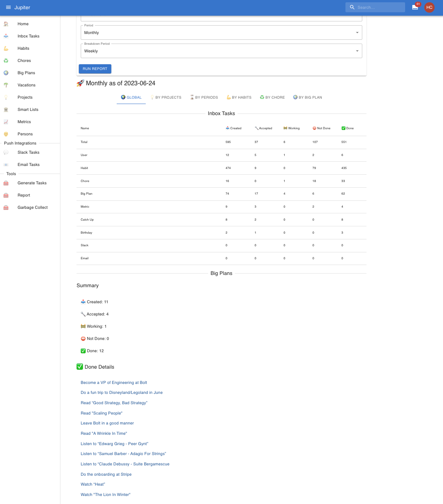Click the Chores recycle icon in sidebar
The width and height of the screenshot is (443, 504).
pyautogui.click(x=6, y=61)
